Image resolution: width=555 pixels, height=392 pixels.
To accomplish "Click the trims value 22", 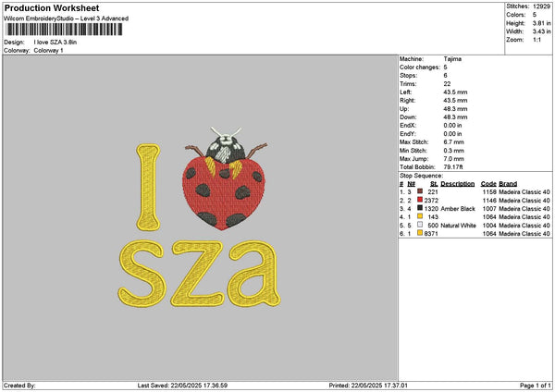I will [447, 84].
